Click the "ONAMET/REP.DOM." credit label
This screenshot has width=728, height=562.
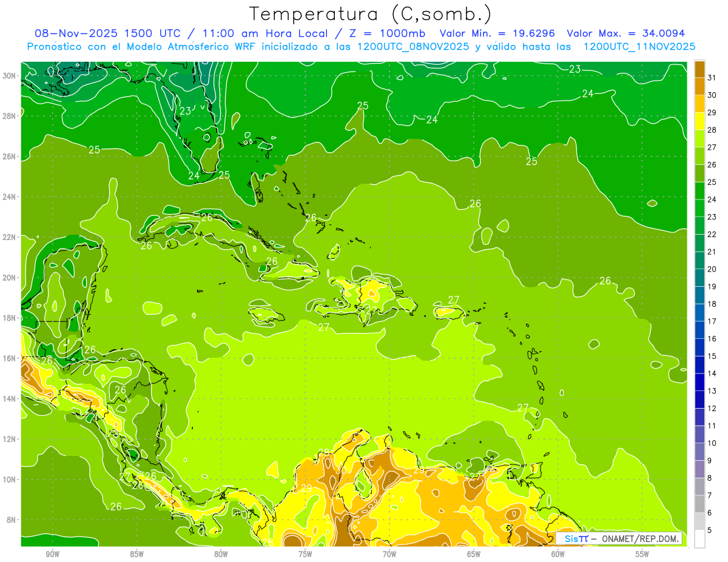point(639,538)
